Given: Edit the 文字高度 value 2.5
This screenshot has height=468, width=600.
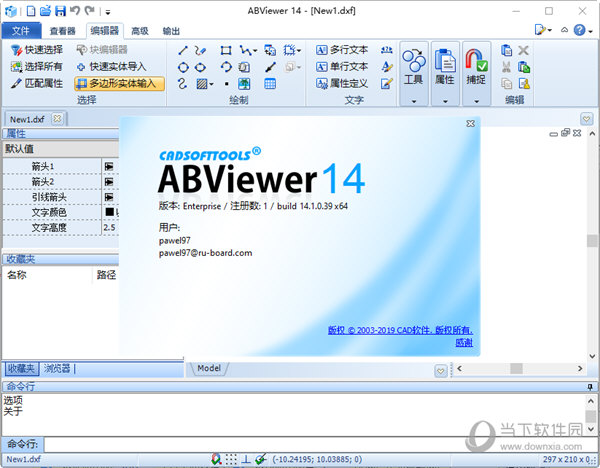Looking at the screenshot, I should (111, 227).
